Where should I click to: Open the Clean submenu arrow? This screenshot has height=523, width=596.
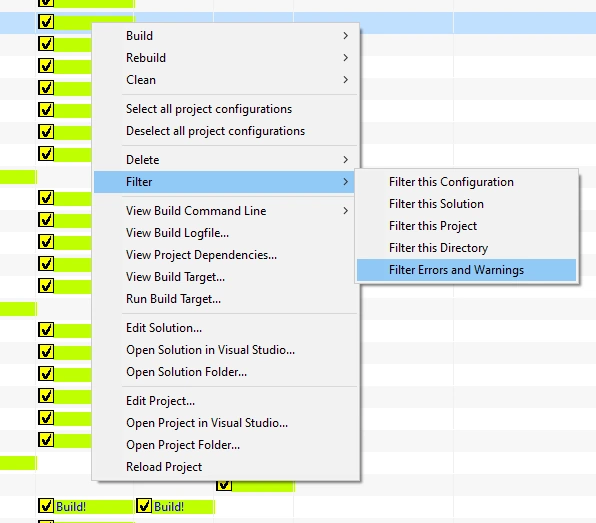(x=345, y=80)
